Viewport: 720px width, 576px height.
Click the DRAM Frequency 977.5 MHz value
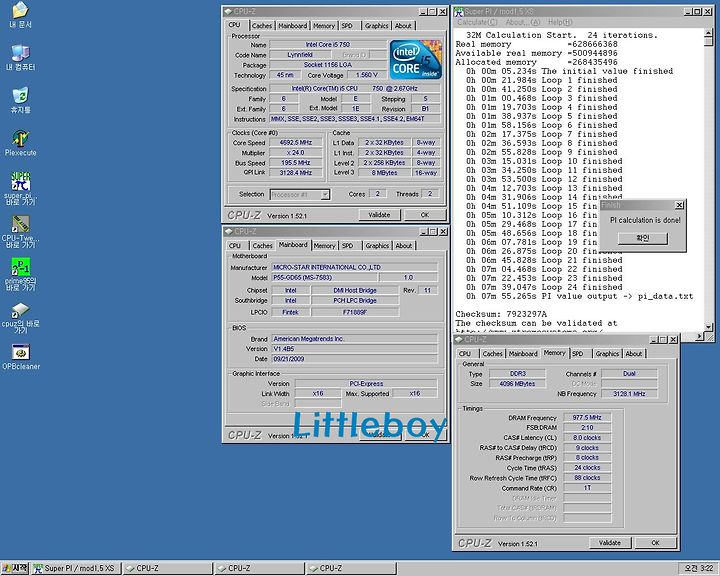587,417
